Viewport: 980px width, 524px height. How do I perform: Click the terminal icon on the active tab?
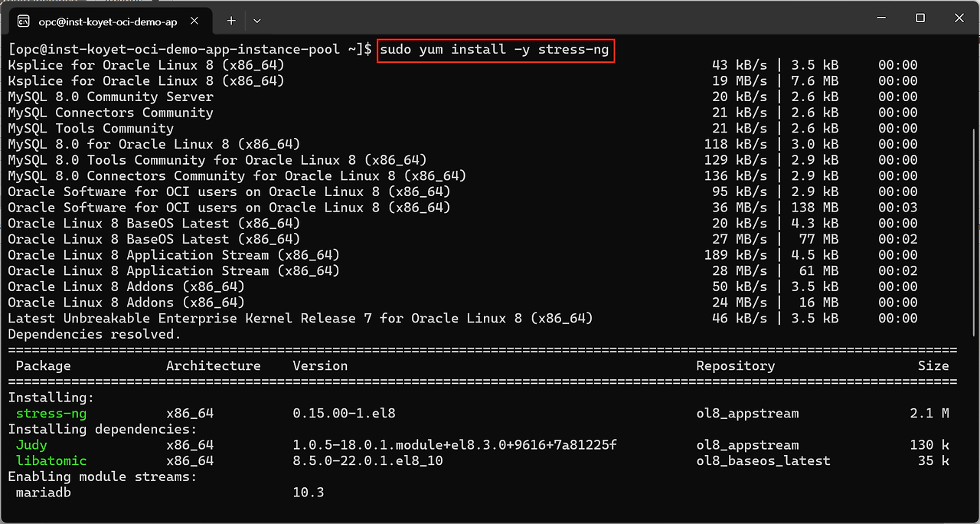[24, 21]
